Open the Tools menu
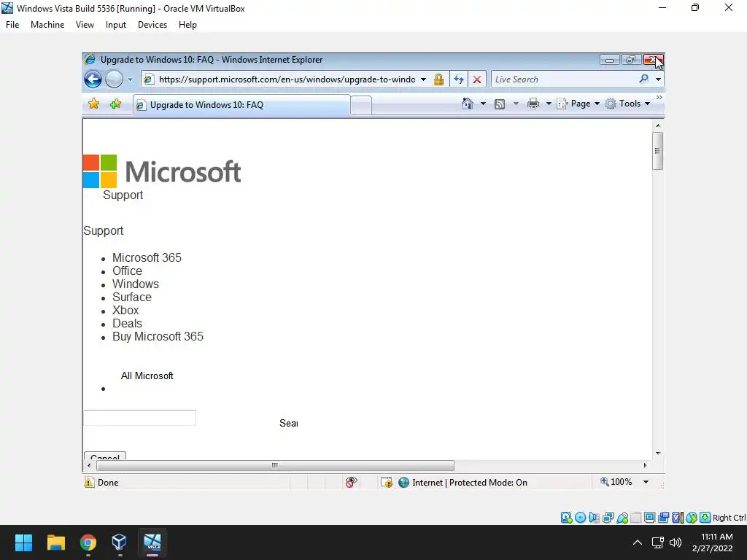747x560 pixels. [x=627, y=104]
